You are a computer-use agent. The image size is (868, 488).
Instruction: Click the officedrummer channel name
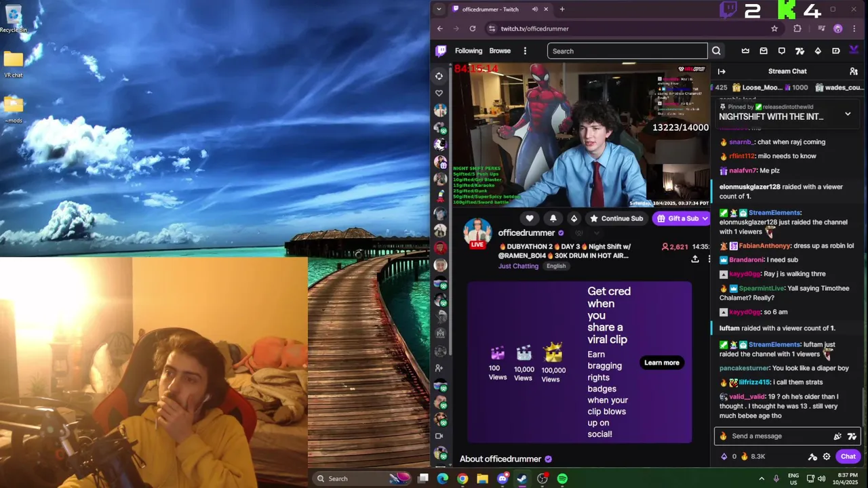pos(526,233)
